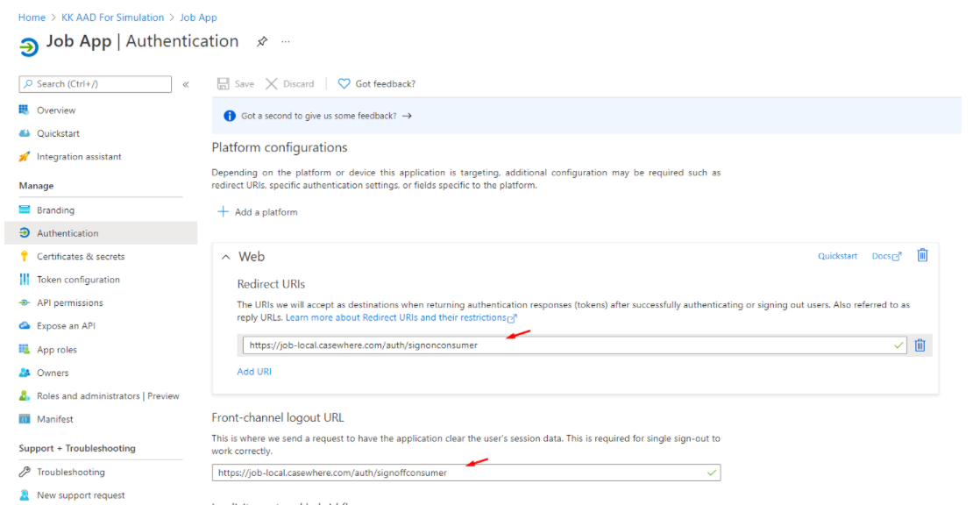Screen dimensions: 980x519
Task: Select Authentication in Manage menu
Action: pyautogui.click(x=101, y=233)
